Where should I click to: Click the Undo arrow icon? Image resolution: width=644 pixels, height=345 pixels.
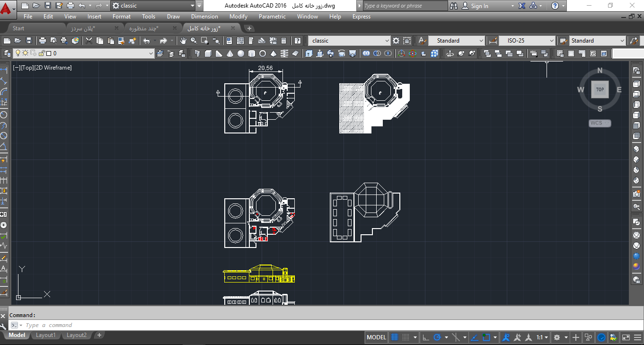click(147, 41)
